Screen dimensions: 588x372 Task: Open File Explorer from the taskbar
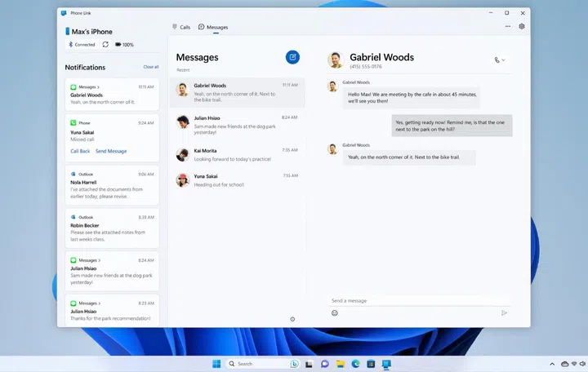pos(340,364)
